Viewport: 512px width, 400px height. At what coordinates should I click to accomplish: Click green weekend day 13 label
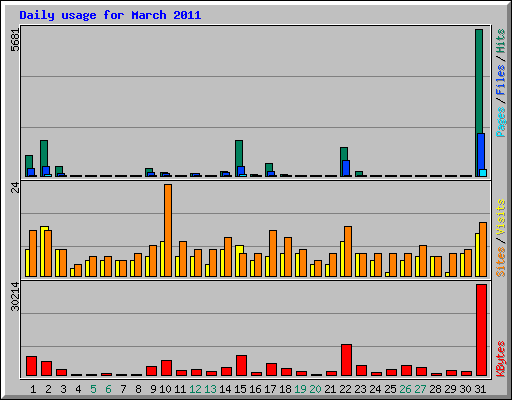coord(210,389)
